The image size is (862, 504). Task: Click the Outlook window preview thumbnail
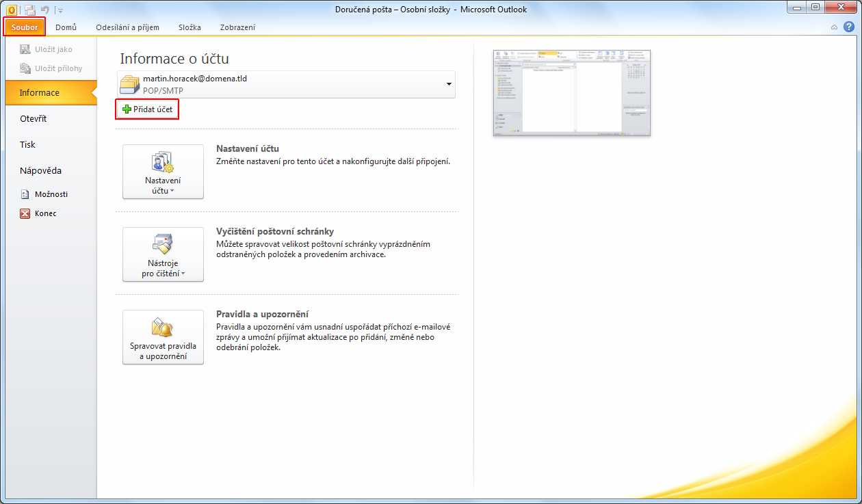[x=572, y=93]
